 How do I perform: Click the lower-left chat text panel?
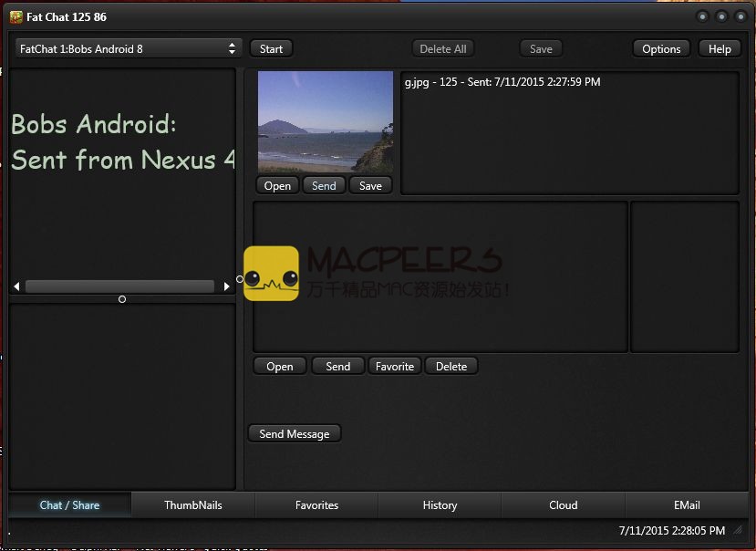point(122,397)
